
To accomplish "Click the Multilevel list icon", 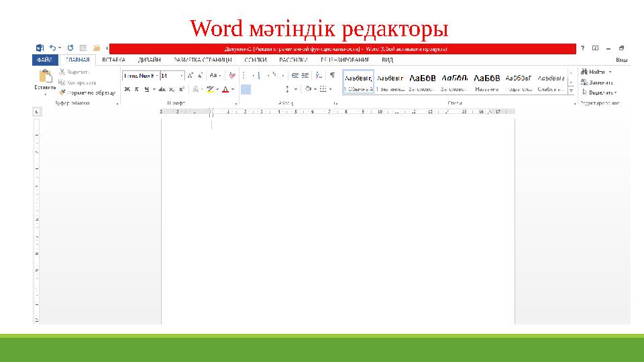I will 274,76.
